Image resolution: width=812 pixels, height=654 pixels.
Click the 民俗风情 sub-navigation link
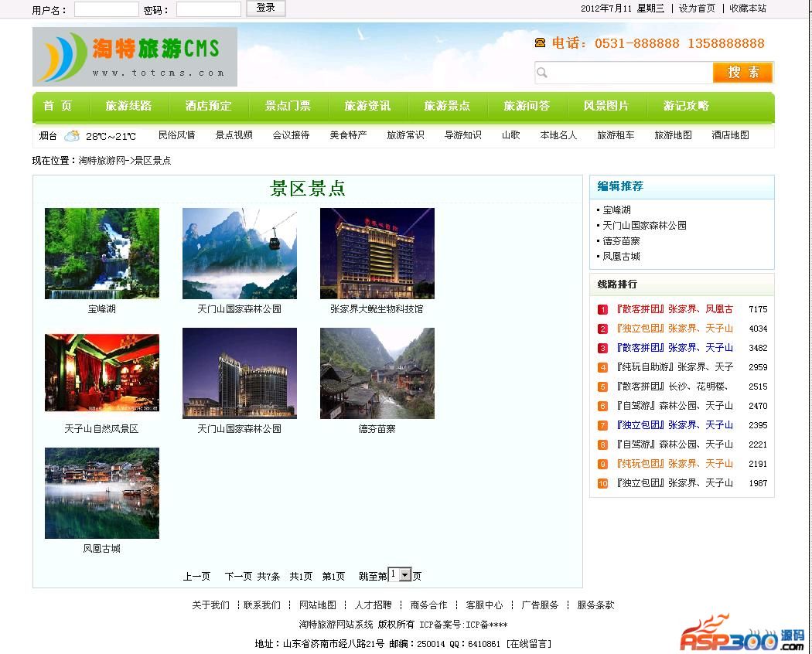176,135
